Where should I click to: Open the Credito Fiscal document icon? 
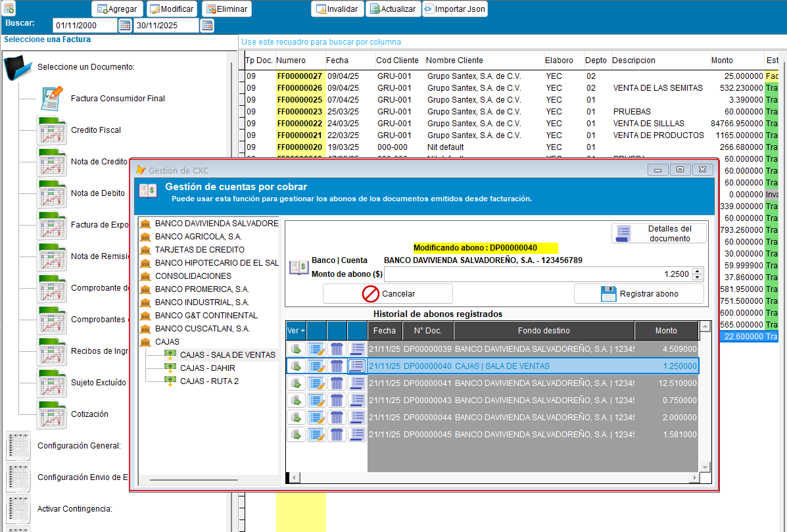pyautogui.click(x=52, y=130)
